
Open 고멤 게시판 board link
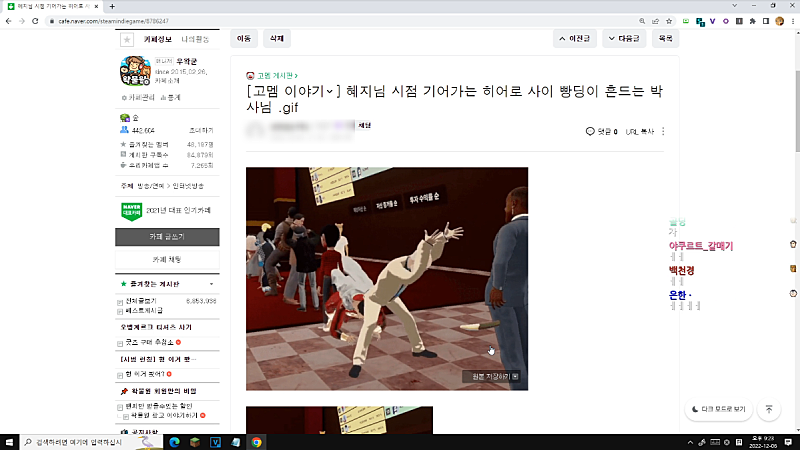click(x=276, y=76)
